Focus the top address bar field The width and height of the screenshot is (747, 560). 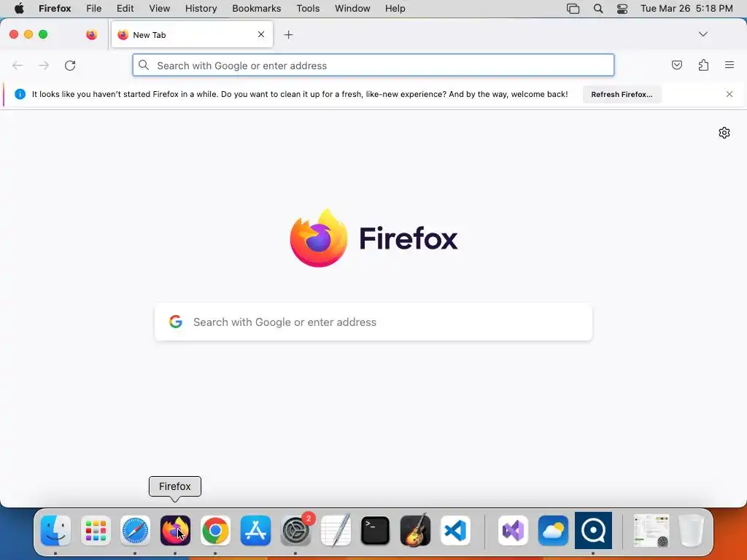pyautogui.click(x=373, y=65)
